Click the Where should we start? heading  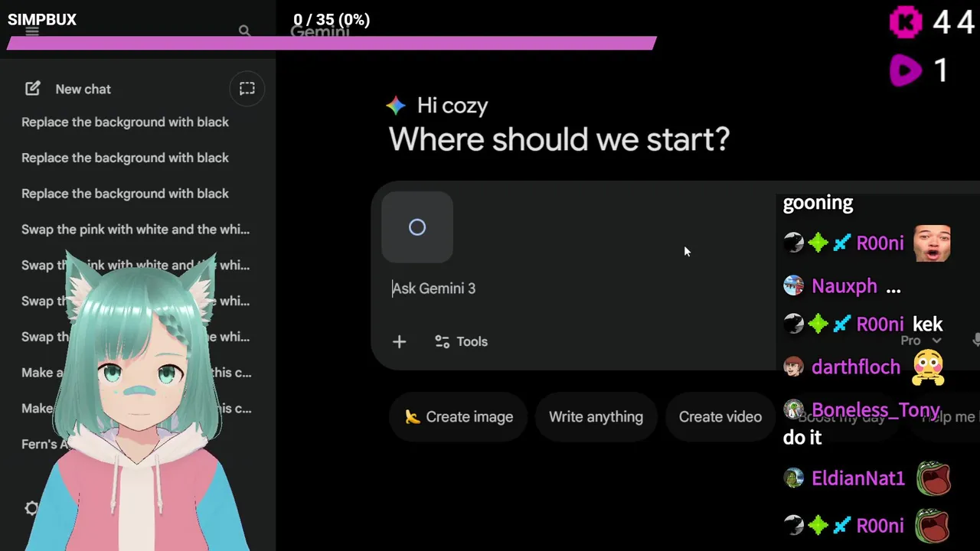click(x=559, y=140)
